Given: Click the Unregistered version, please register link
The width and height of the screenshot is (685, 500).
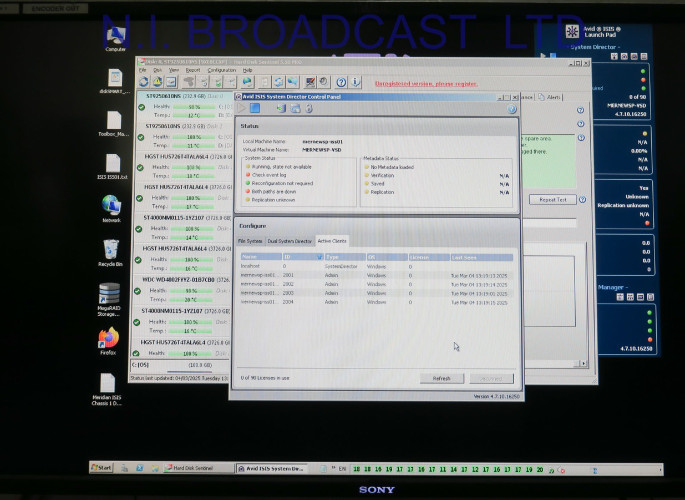Looking at the screenshot, I should (426, 83).
